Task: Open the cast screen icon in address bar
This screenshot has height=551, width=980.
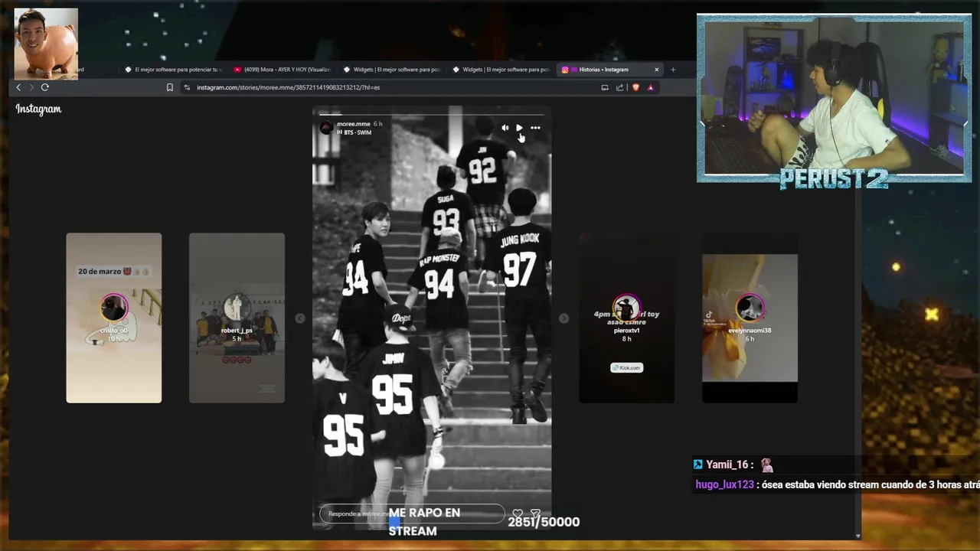Action: tap(605, 87)
